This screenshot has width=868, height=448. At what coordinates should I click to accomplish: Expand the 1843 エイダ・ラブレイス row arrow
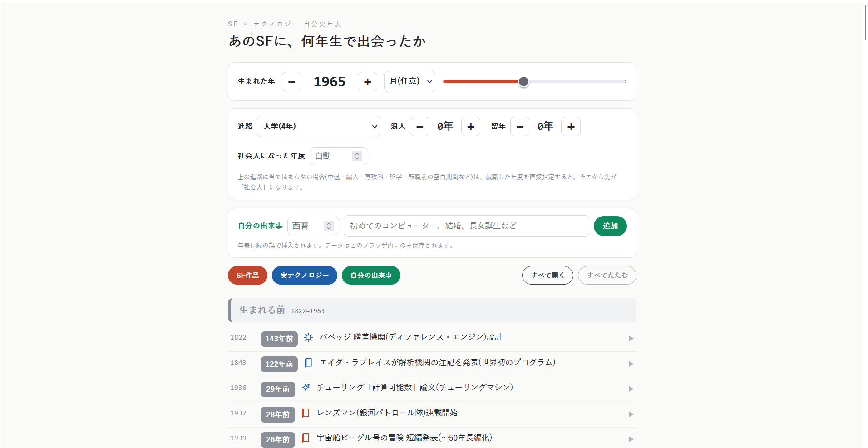tap(631, 364)
